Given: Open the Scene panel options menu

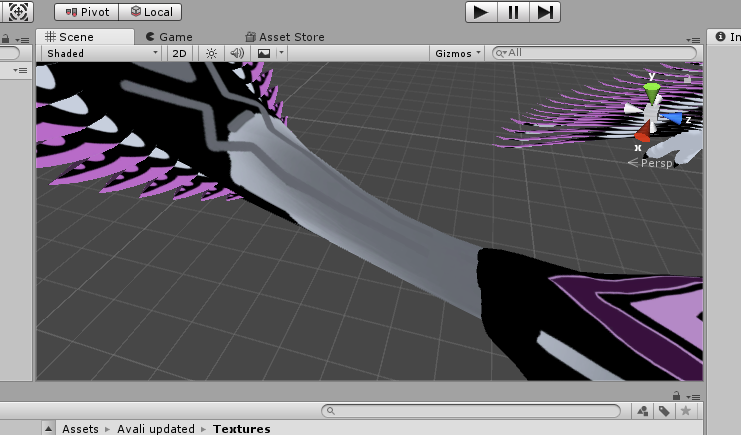Looking at the screenshot, I should (693, 40).
